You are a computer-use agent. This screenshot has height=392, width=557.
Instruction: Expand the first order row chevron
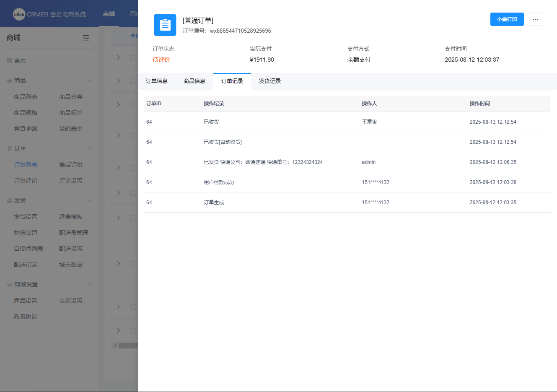[119, 57]
